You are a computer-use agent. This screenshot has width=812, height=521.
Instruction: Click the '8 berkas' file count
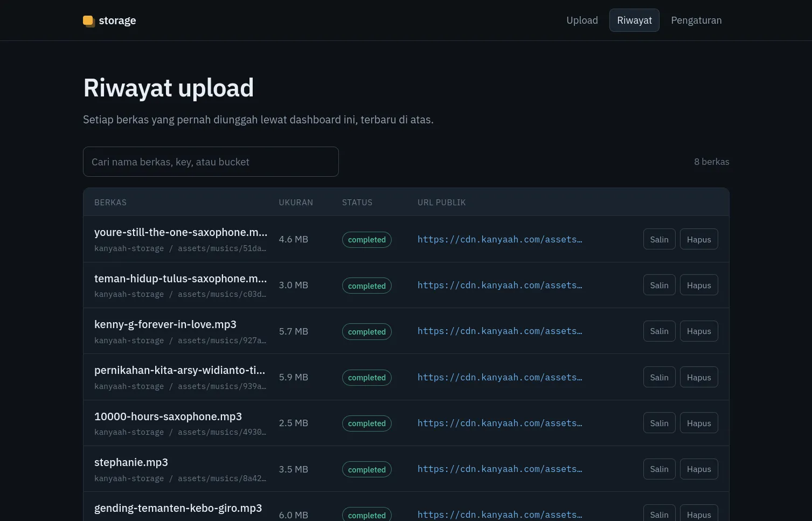711,162
